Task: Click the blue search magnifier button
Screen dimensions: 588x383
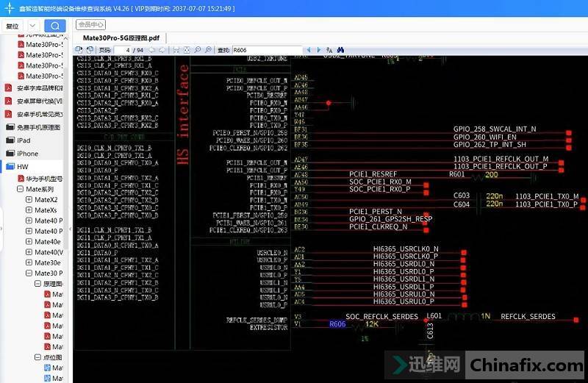Action: coord(54,26)
